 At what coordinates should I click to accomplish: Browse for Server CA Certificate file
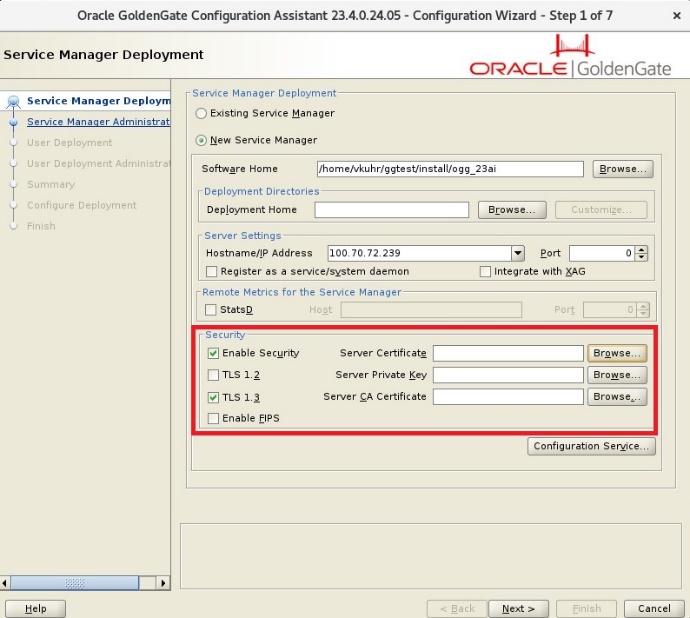[x=617, y=397]
